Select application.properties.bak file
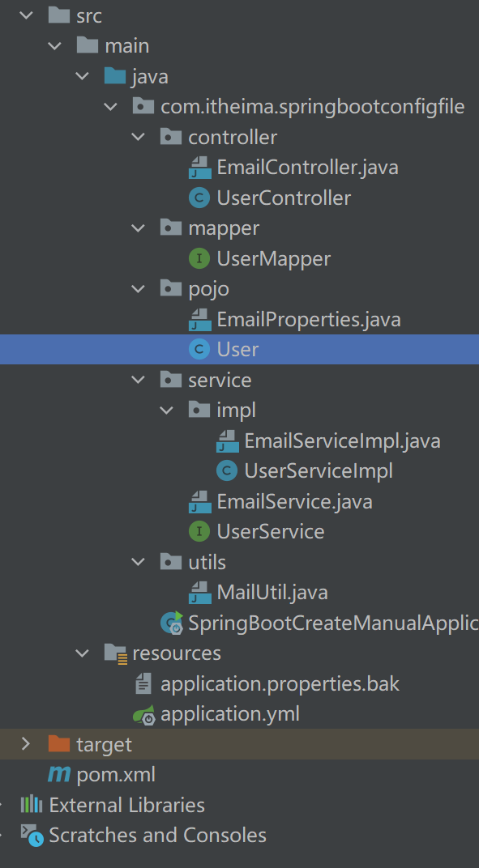The height and width of the screenshot is (868, 479). [280, 683]
